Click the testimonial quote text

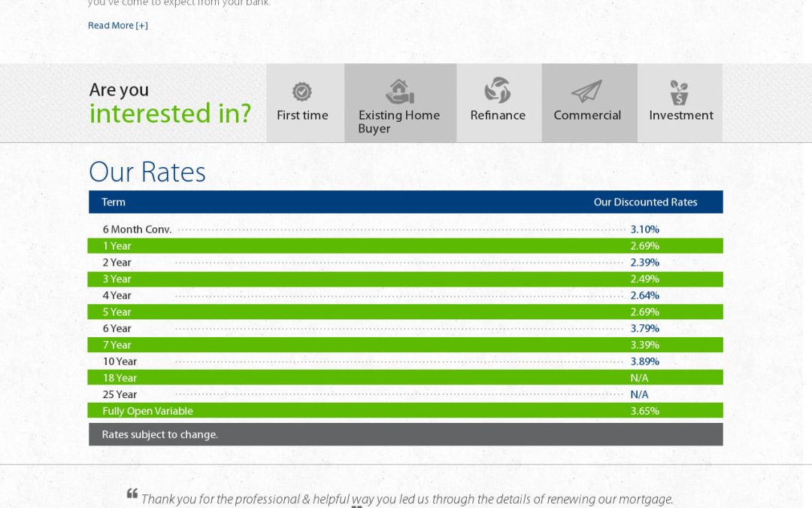[x=407, y=499]
